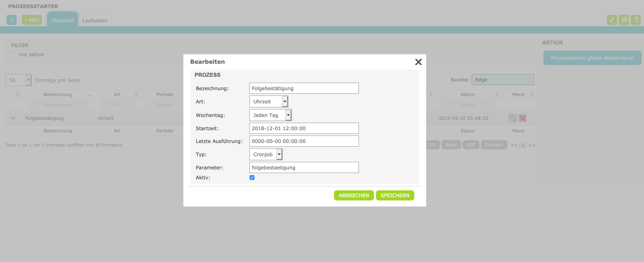This screenshot has height=262, width=644.
Task: Sort by Status column arrows
Action: click(x=497, y=94)
